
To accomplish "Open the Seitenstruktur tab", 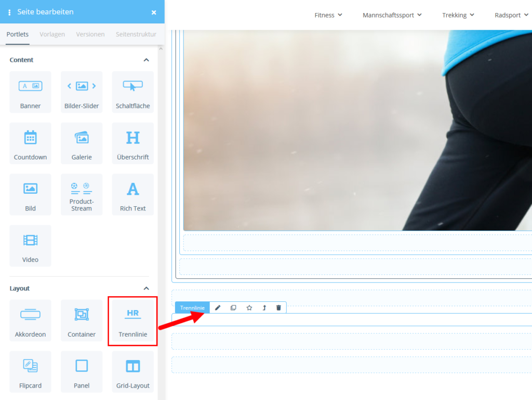I will tap(136, 34).
